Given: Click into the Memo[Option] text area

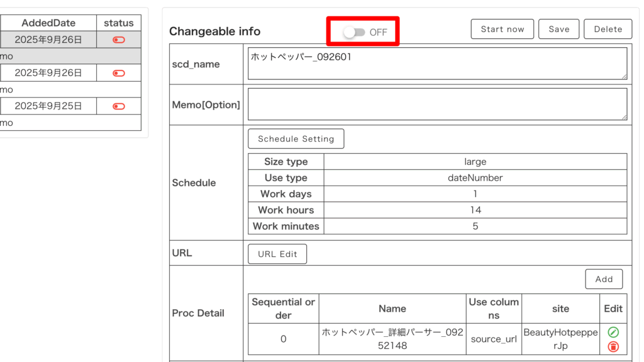Looking at the screenshot, I should pos(436,104).
